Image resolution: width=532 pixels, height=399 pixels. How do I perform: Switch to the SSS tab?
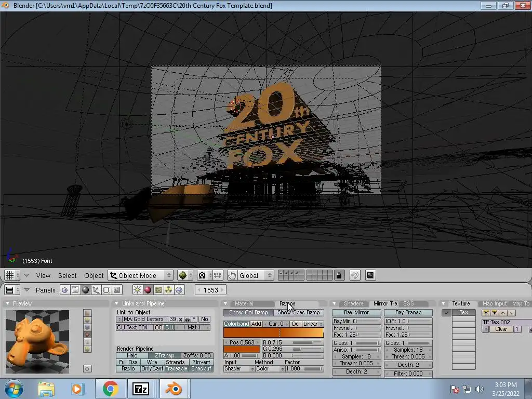point(408,303)
